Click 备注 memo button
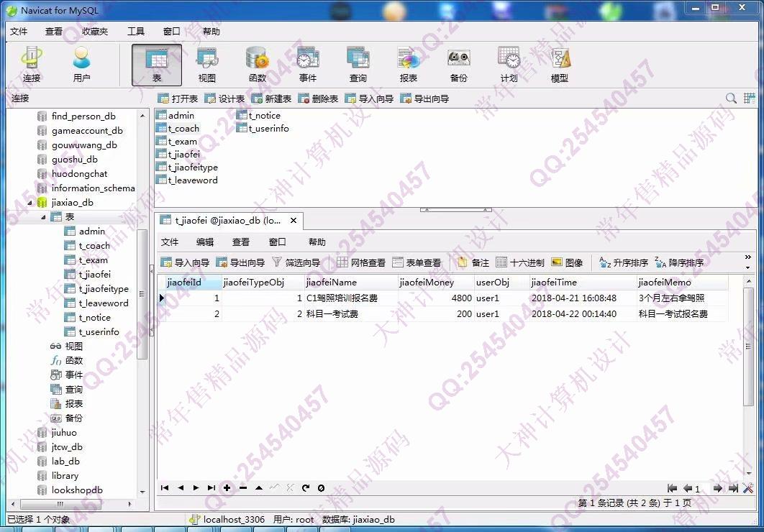 [473, 262]
